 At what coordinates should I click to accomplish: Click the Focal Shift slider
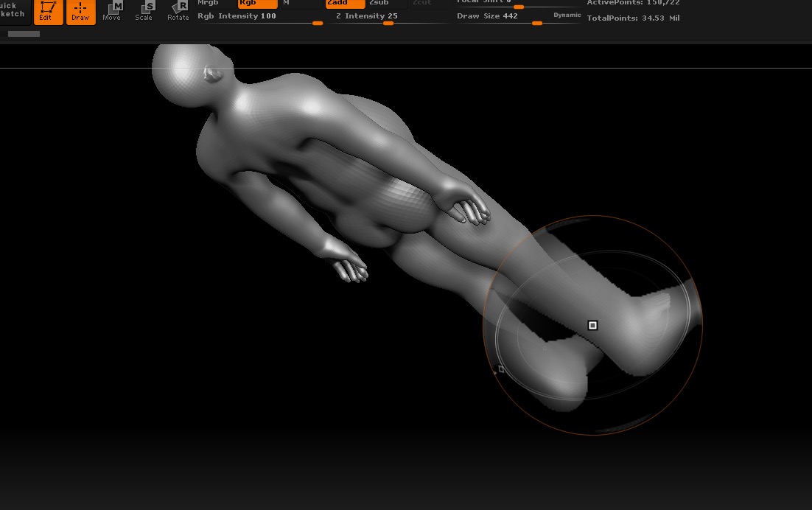click(x=518, y=4)
